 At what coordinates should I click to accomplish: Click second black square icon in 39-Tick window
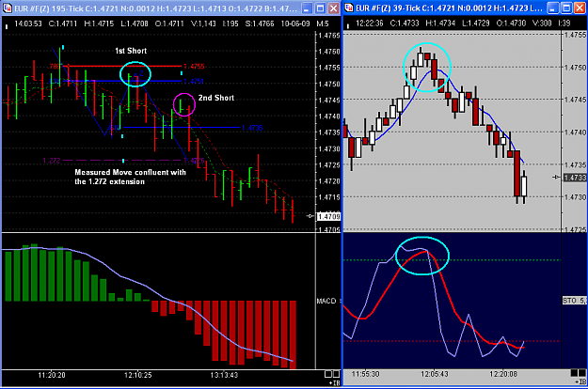(x=582, y=372)
